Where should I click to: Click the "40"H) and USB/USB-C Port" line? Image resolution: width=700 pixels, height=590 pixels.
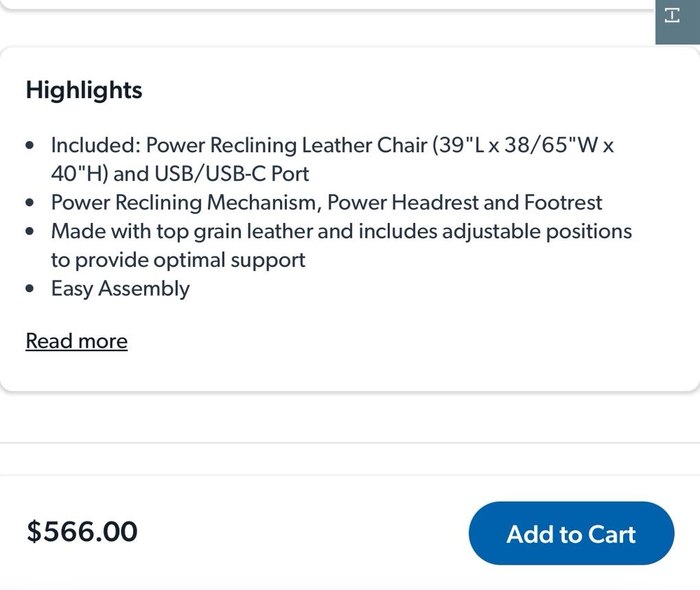[x=180, y=174]
